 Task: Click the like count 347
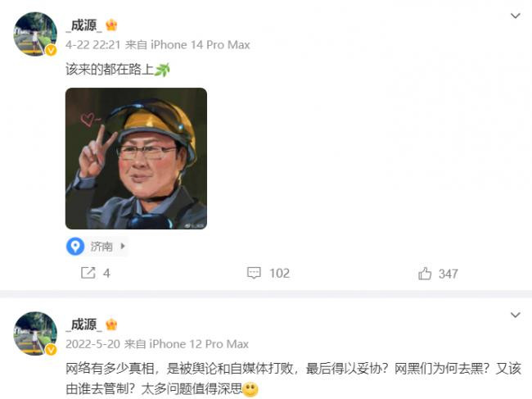tap(449, 274)
